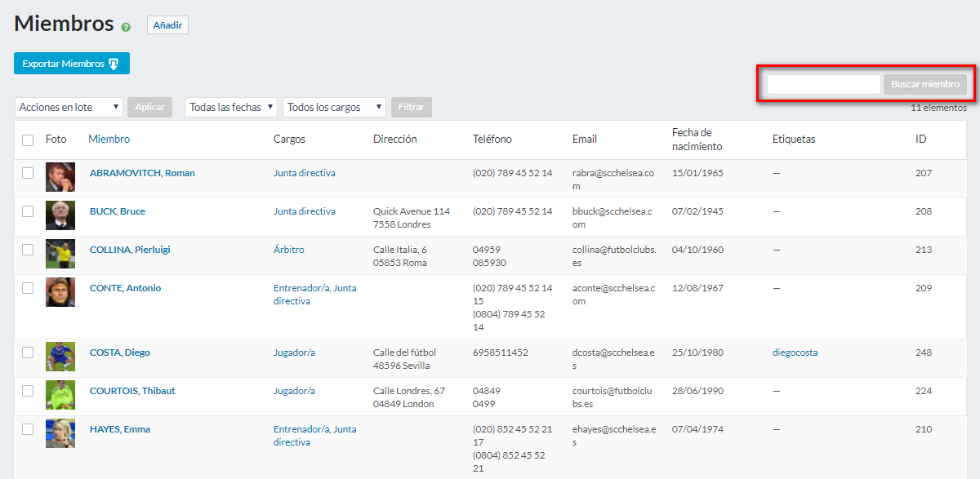
Task: Expand the Todas las fechas dropdown
Action: tap(231, 107)
